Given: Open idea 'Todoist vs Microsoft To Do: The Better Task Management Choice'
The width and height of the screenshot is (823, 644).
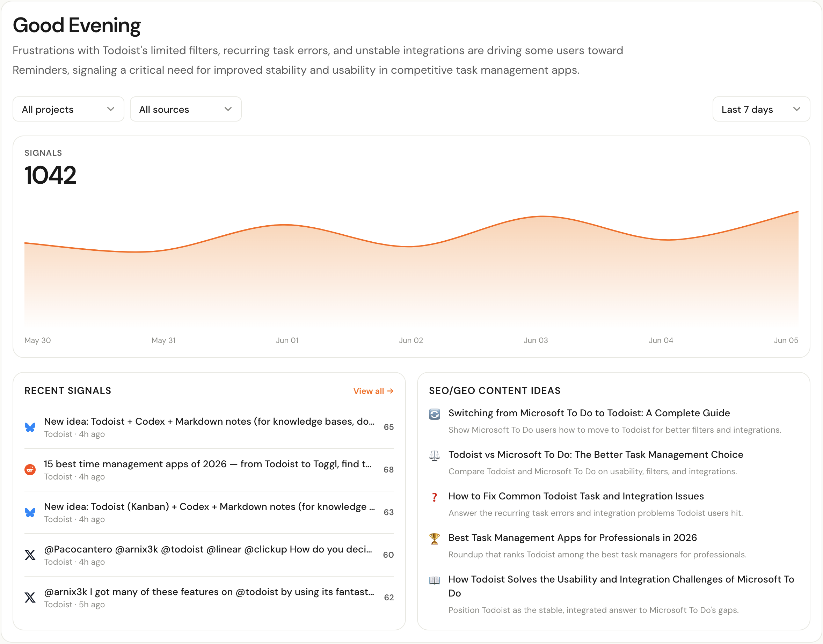Looking at the screenshot, I should point(596,454).
